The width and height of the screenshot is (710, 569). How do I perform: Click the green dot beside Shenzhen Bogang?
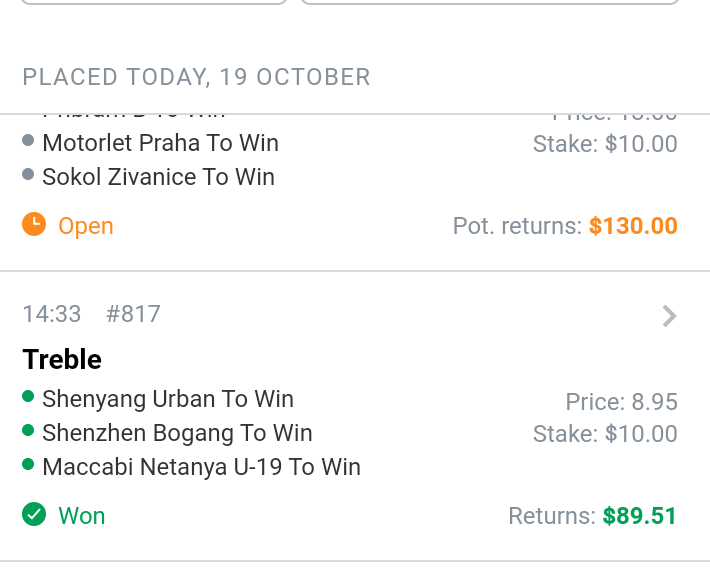coord(29,431)
